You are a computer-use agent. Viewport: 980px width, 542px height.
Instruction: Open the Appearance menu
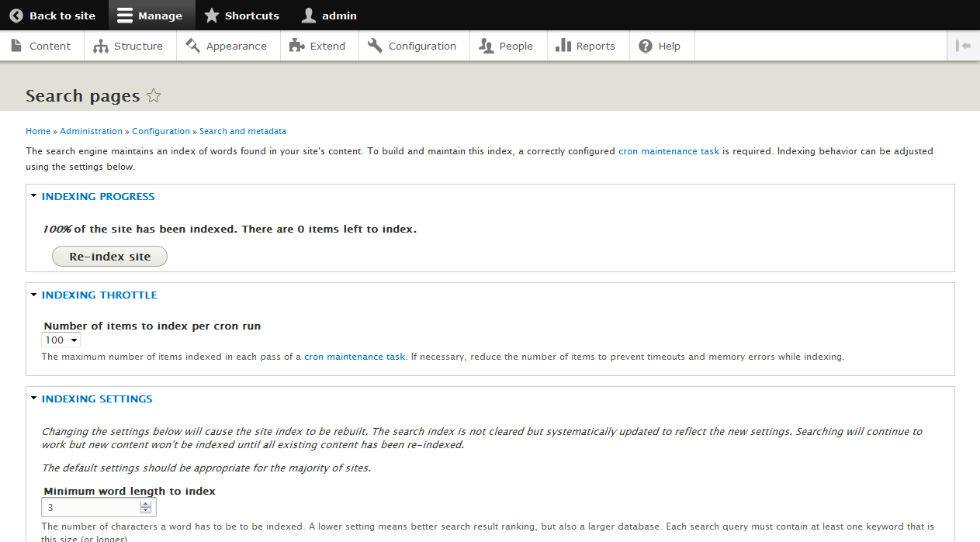coord(226,46)
